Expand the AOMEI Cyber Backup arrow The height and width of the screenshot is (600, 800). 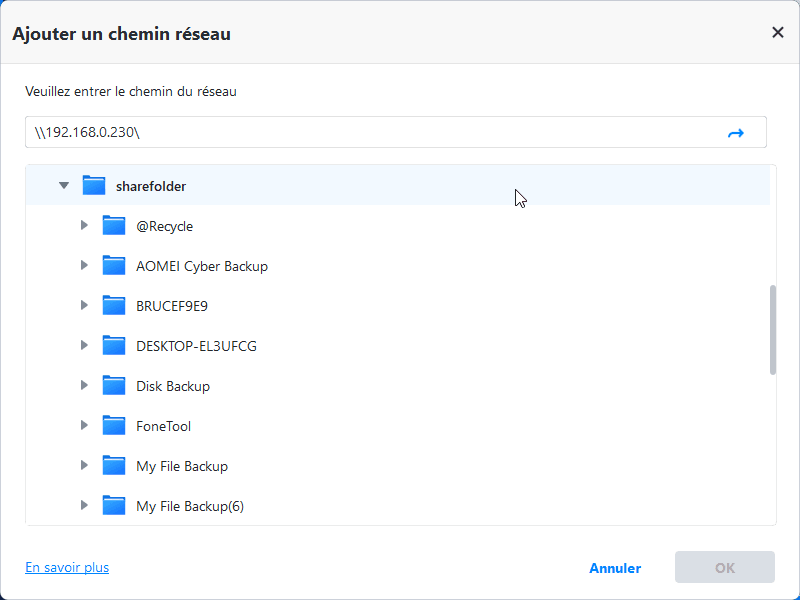[x=85, y=266]
